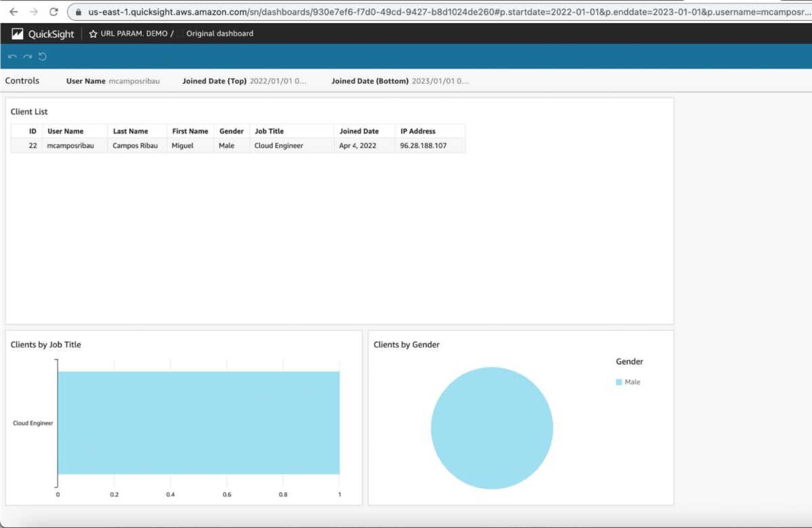
Task: Click the 0.6 tick on the bar chart axis
Action: (x=227, y=494)
